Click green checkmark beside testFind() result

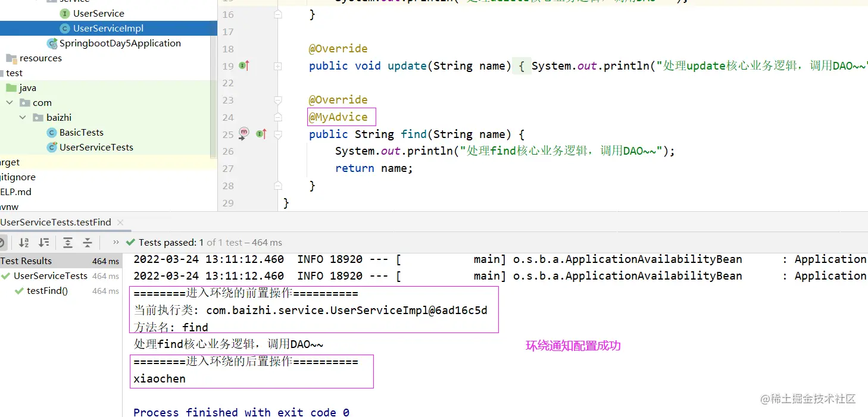19,291
